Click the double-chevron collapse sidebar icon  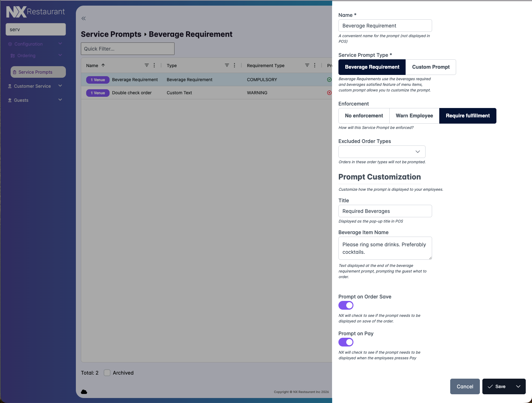click(x=84, y=18)
